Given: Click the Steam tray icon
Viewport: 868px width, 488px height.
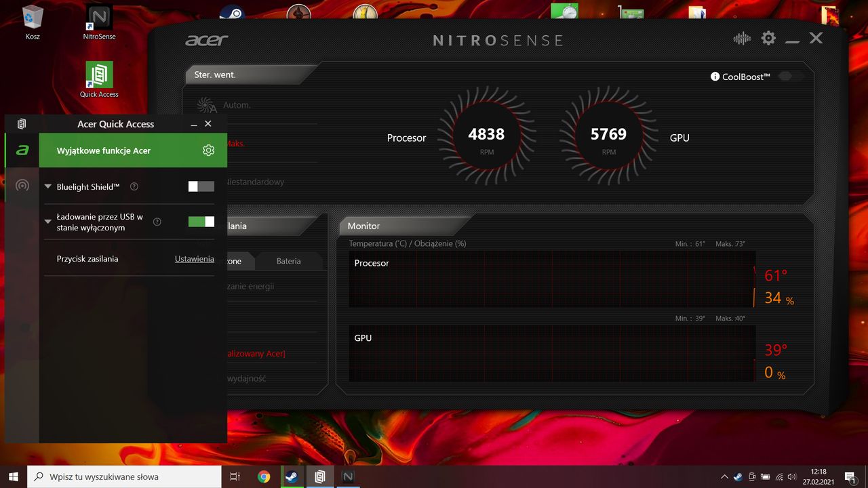Looking at the screenshot, I should [738, 476].
